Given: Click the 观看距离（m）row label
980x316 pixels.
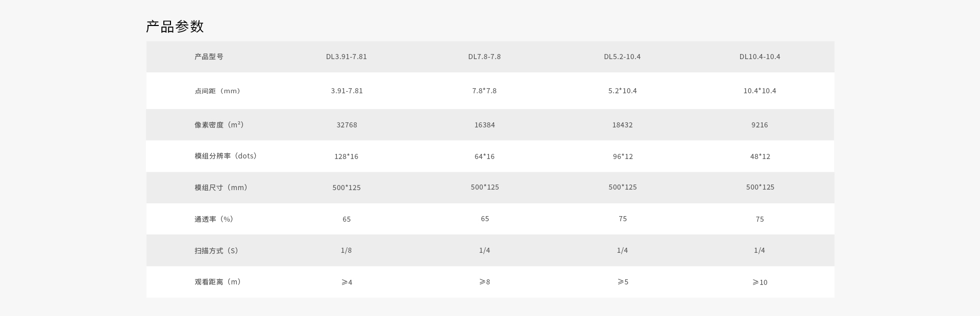Looking at the screenshot, I should click(x=217, y=282).
